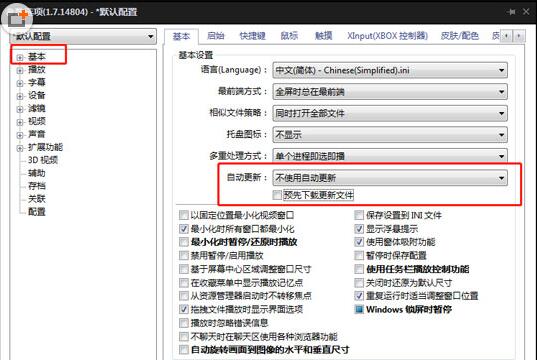Enable 关闭时还原为默认尺寸 checkbox
537x360 pixels.
coord(359,282)
